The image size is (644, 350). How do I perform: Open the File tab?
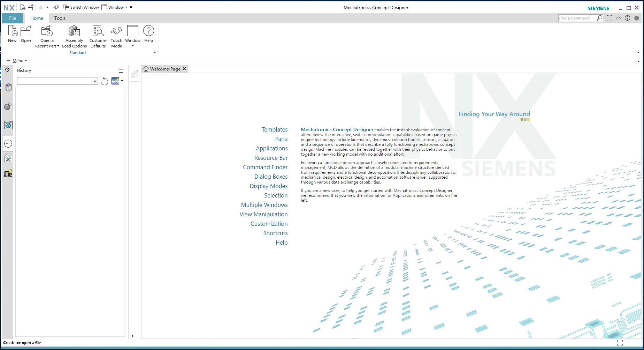(13, 18)
